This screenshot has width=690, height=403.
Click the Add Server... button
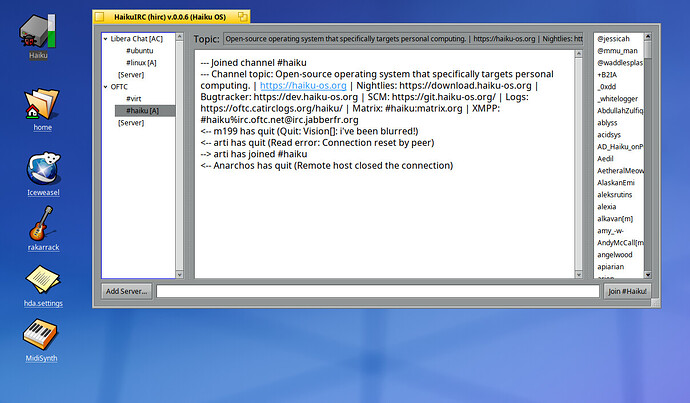127,291
